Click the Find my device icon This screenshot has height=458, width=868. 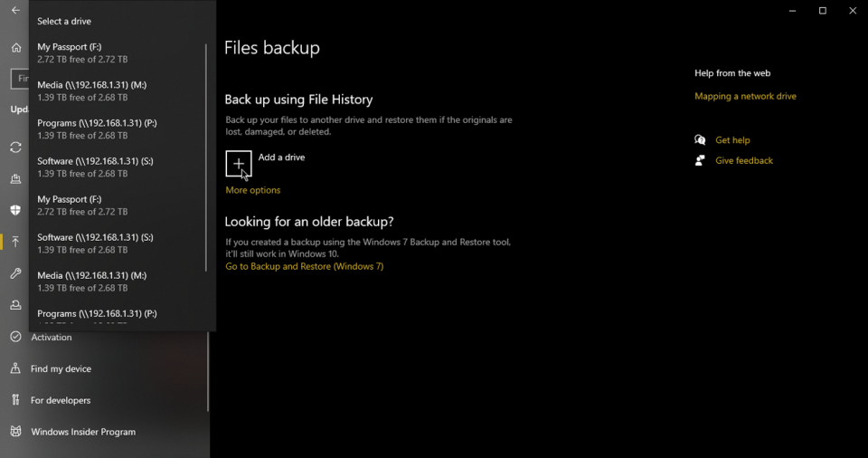(x=15, y=368)
